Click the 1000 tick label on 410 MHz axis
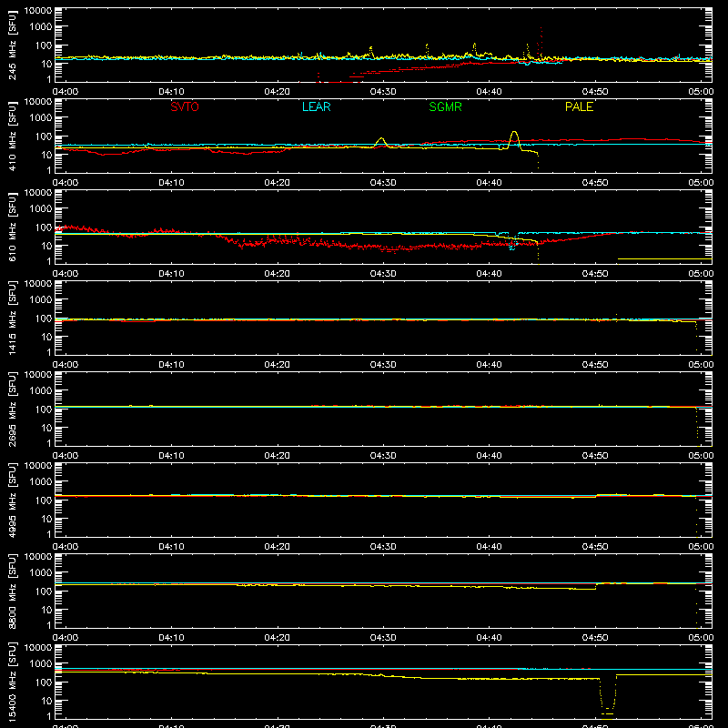This screenshot has height=728, width=728. [x=41, y=118]
